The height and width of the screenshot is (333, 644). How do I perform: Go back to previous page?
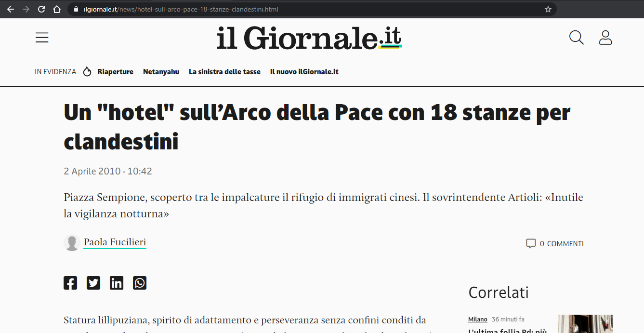pos(11,9)
